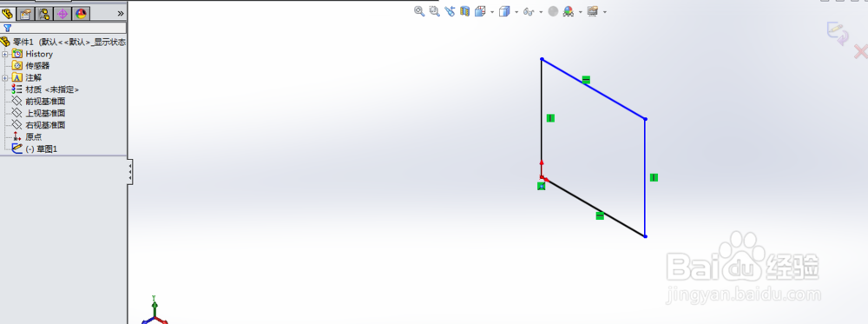Click the tree filter funnel icon

[x=7, y=28]
